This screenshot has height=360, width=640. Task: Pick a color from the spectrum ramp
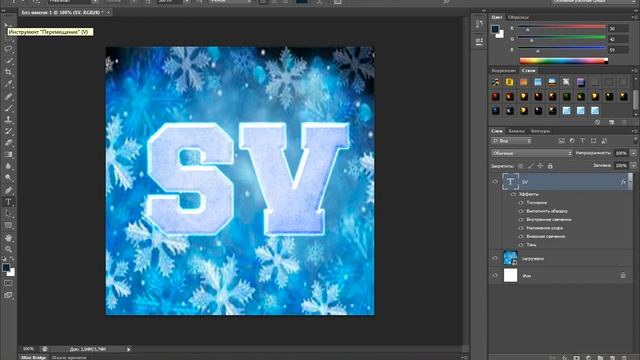[563, 61]
